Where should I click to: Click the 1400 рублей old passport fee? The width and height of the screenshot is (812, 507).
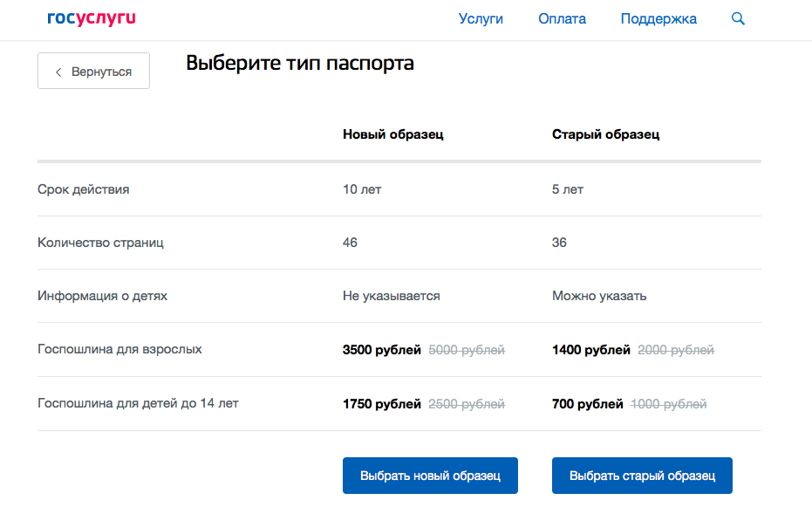(590, 350)
